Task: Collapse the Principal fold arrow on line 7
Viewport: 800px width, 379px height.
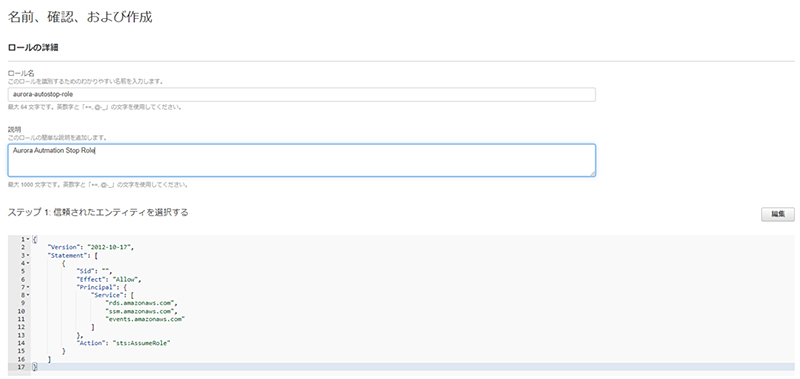Action: [x=28, y=287]
